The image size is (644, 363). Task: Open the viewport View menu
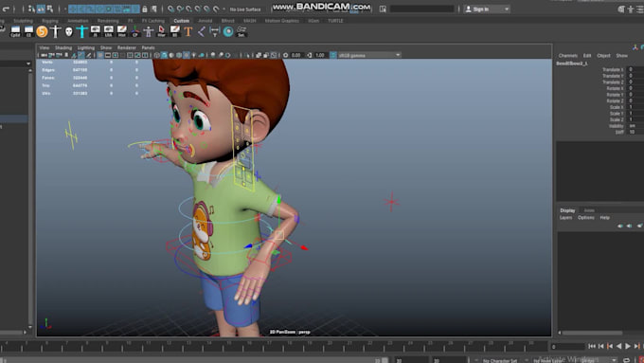[44, 47]
